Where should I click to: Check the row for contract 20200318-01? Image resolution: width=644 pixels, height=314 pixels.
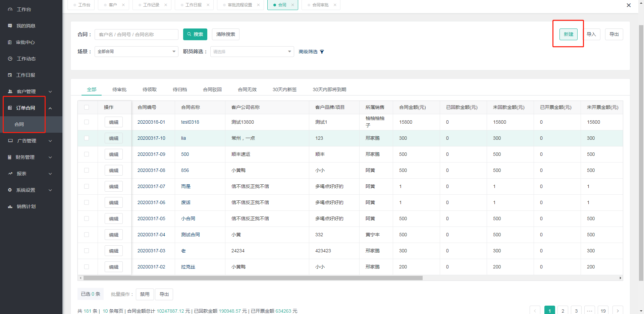pyautogui.click(x=87, y=122)
